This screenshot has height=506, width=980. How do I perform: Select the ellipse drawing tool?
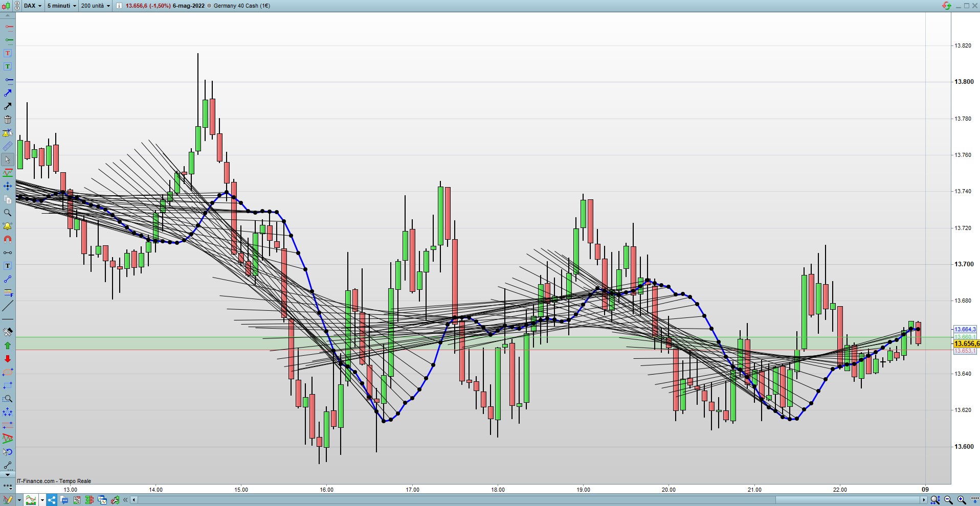point(8,372)
